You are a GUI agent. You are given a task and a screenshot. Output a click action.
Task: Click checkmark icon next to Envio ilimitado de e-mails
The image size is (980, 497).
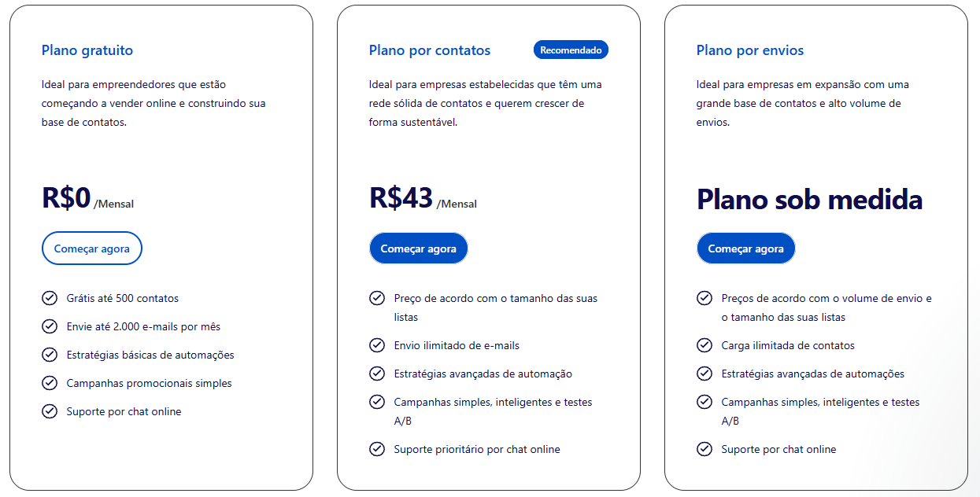click(377, 345)
